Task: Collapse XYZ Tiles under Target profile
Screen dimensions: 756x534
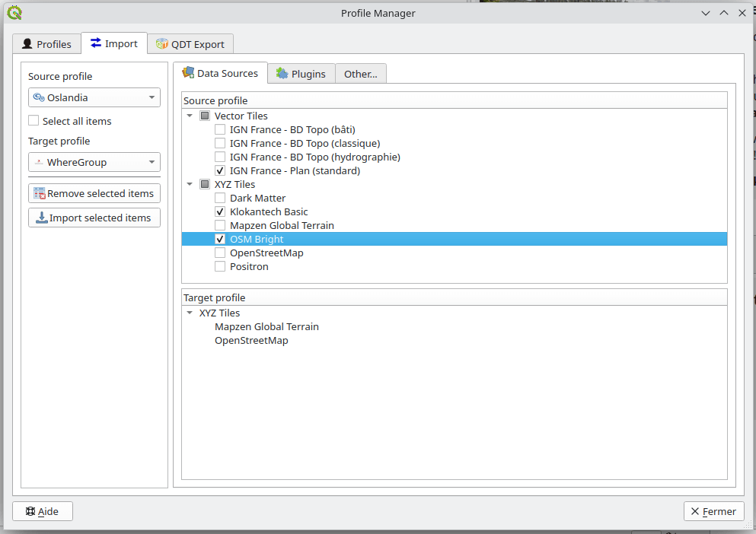Action: click(x=190, y=313)
